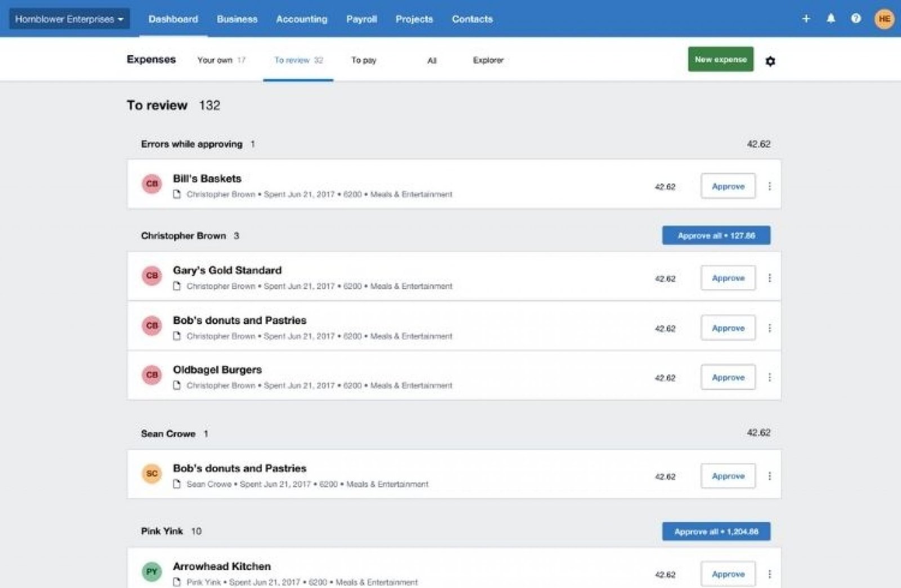
Task: Open the plus add-new icon in header
Action: coord(806,19)
